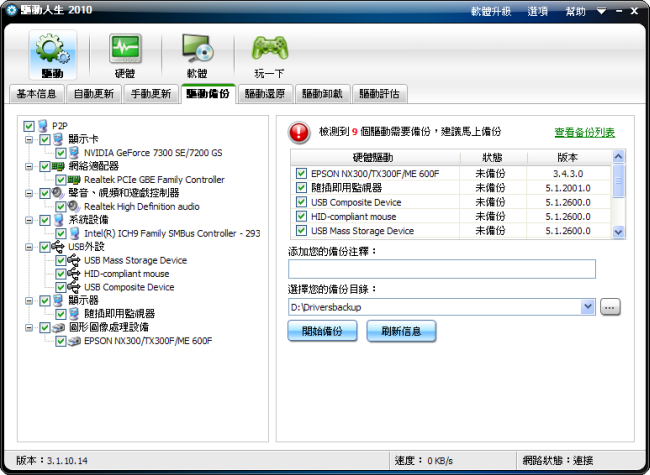The image size is (650, 475).
Task: Collapse the 顯示卡 tree node
Action: pyautogui.click(x=30, y=140)
